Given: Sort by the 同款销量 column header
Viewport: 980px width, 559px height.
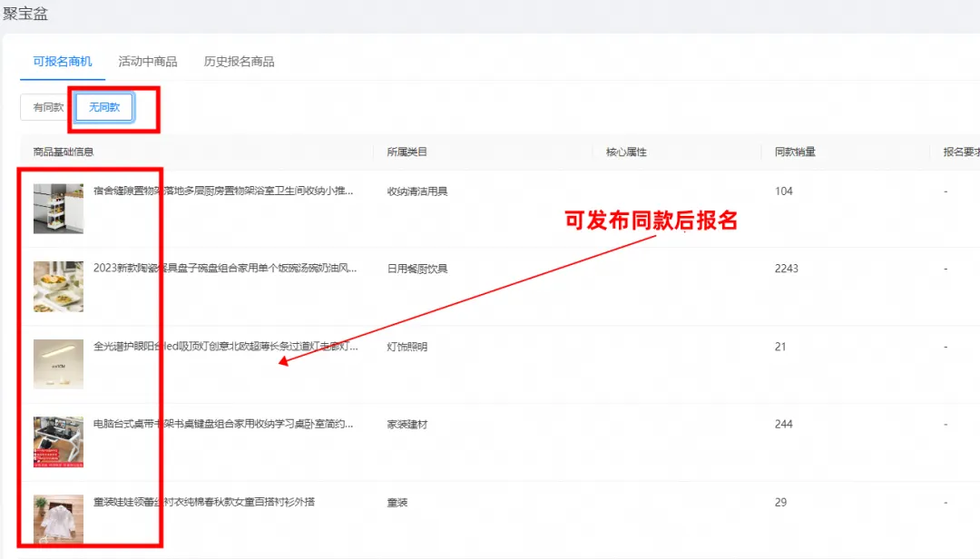Looking at the screenshot, I should (x=795, y=152).
